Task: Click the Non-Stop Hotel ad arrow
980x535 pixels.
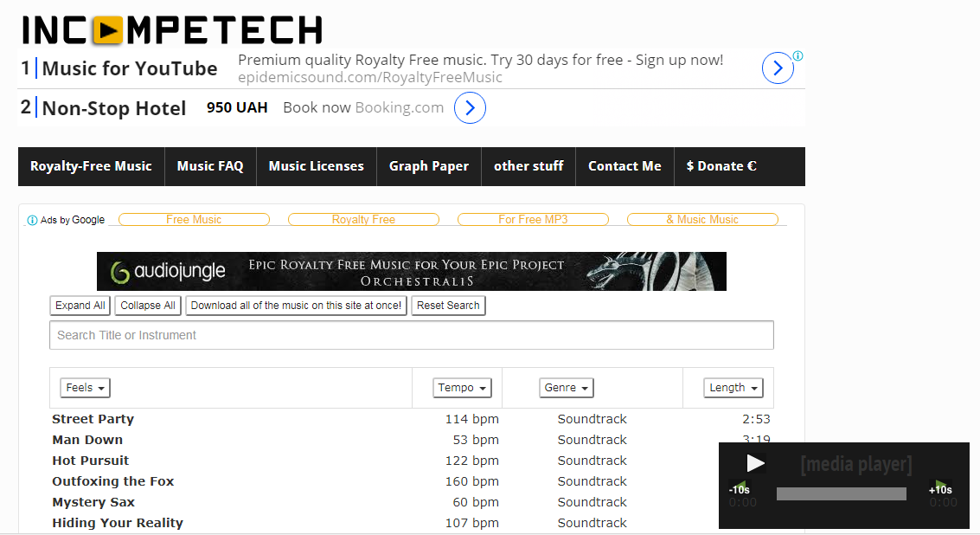Action: (x=470, y=107)
